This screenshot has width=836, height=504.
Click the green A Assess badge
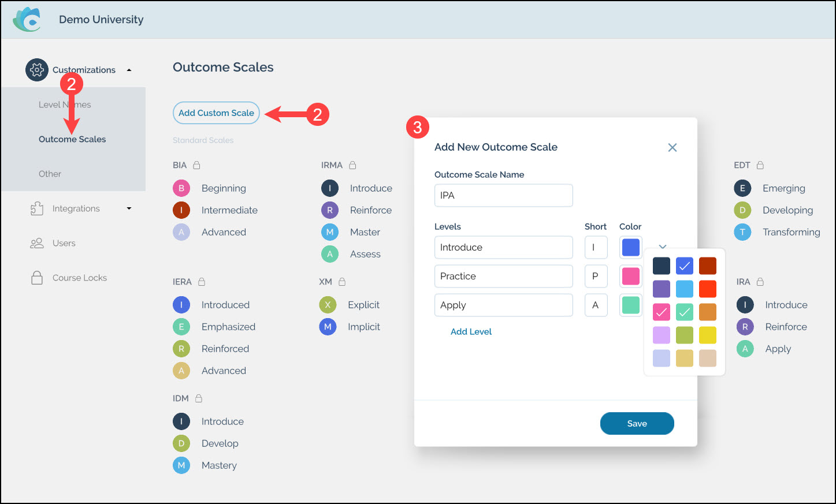330,254
